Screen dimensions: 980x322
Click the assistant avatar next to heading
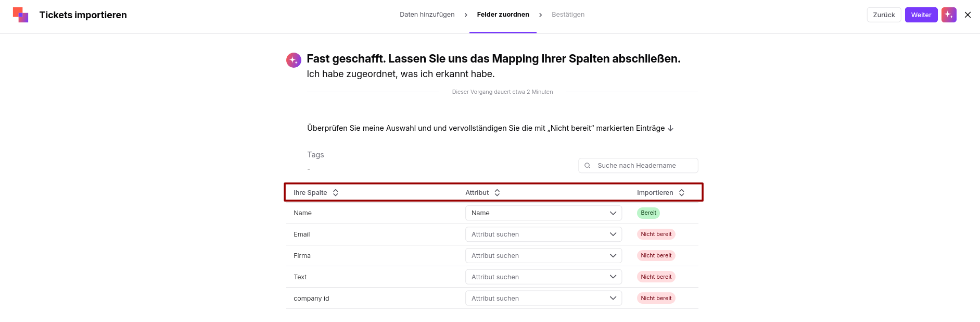[294, 60]
